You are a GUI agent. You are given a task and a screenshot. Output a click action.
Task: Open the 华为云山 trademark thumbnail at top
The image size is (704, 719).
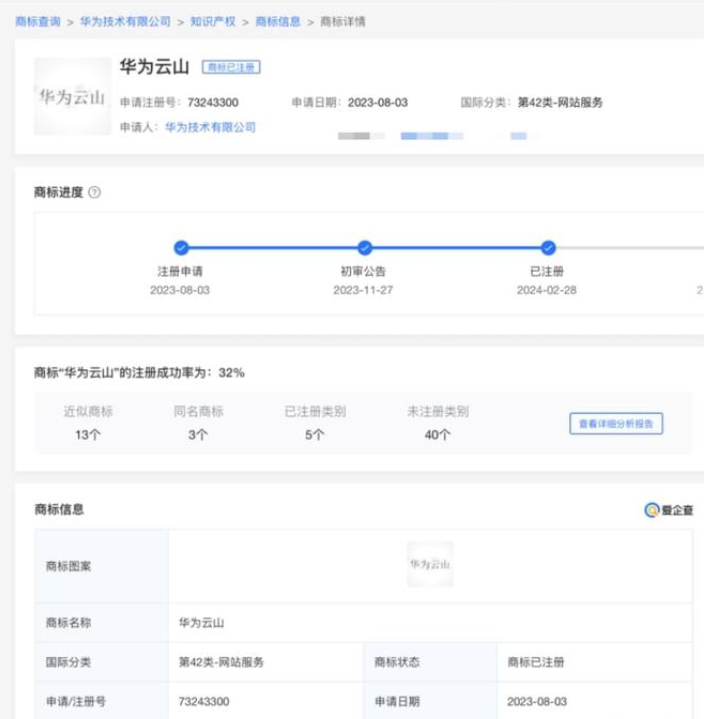point(72,96)
